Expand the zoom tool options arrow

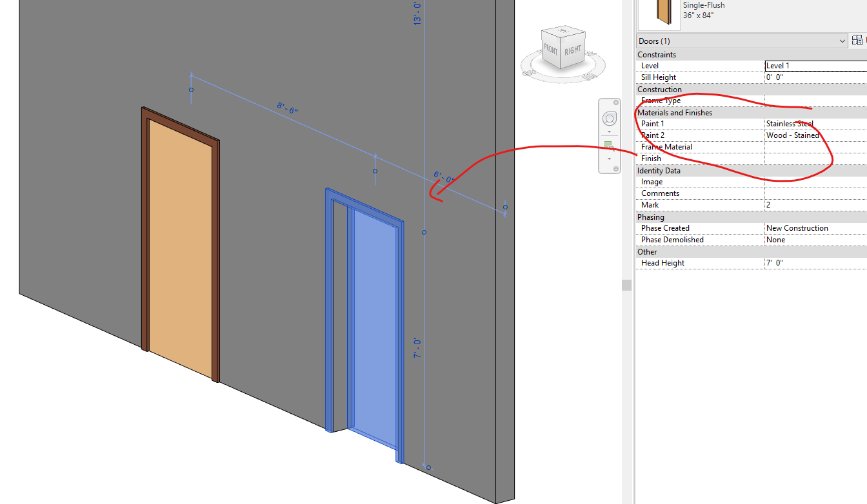click(x=609, y=159)
